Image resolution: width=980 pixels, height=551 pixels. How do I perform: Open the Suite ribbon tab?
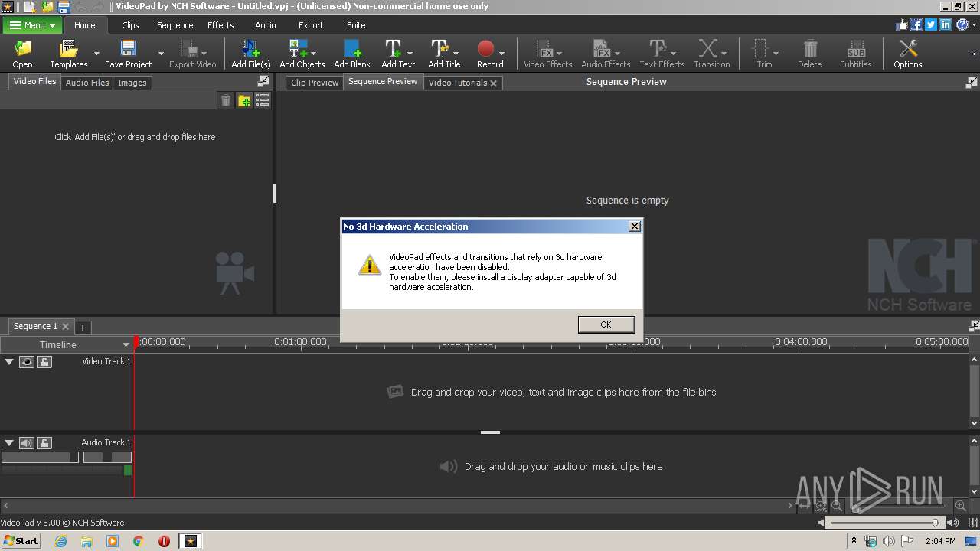356,25
